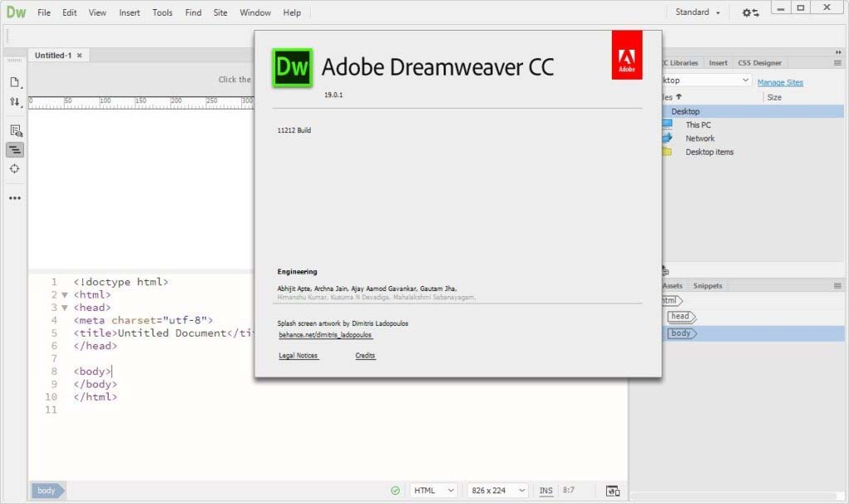
Task: Click the Size column header
Action: click(774, 98)
